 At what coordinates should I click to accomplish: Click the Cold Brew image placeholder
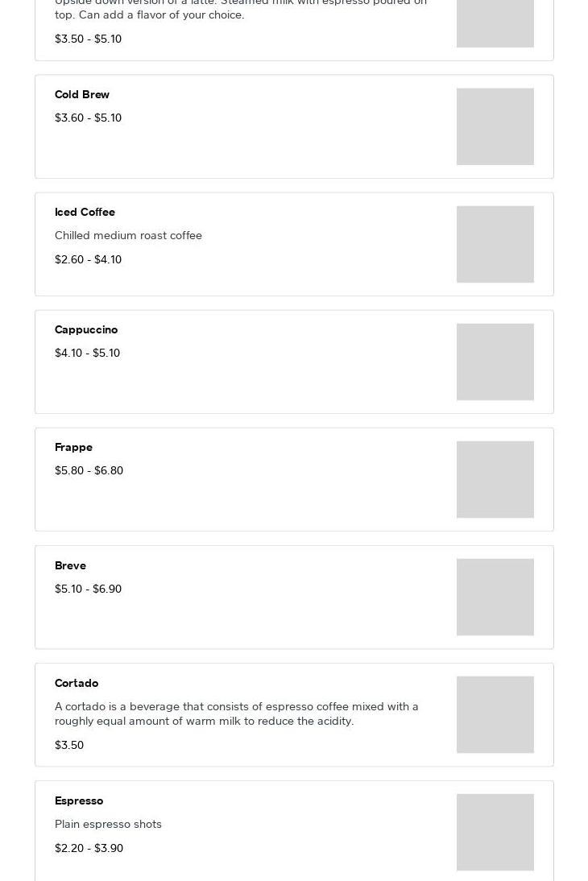pyautogui.click(x=495, y=127)
